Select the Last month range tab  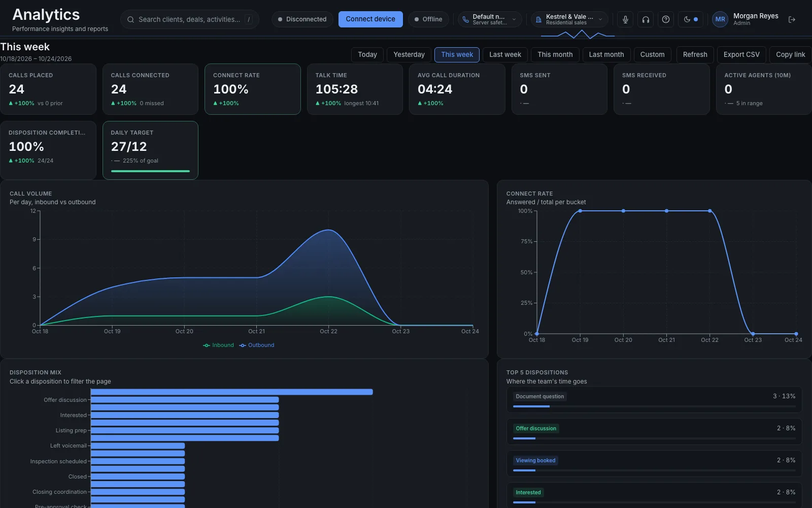click(606, 54)
